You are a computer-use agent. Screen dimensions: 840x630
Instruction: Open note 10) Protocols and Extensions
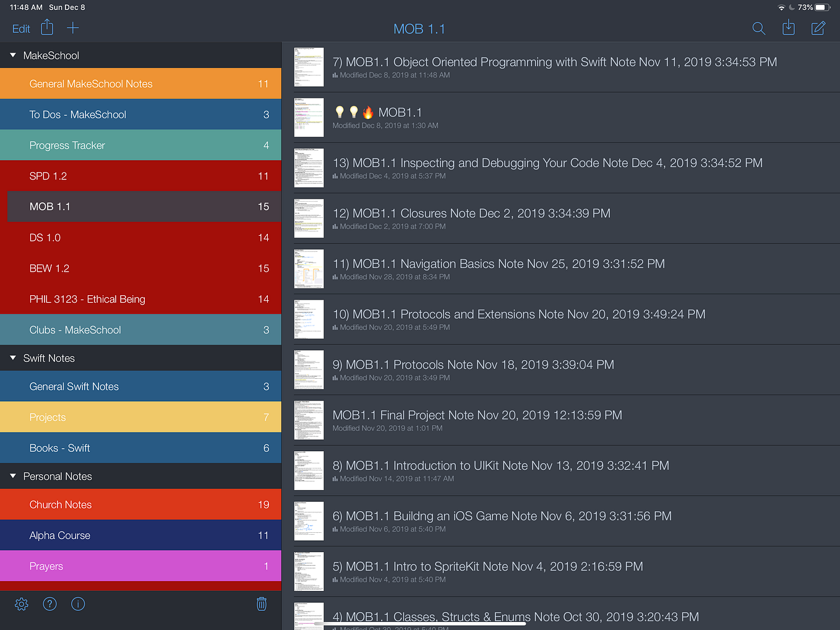561,319
